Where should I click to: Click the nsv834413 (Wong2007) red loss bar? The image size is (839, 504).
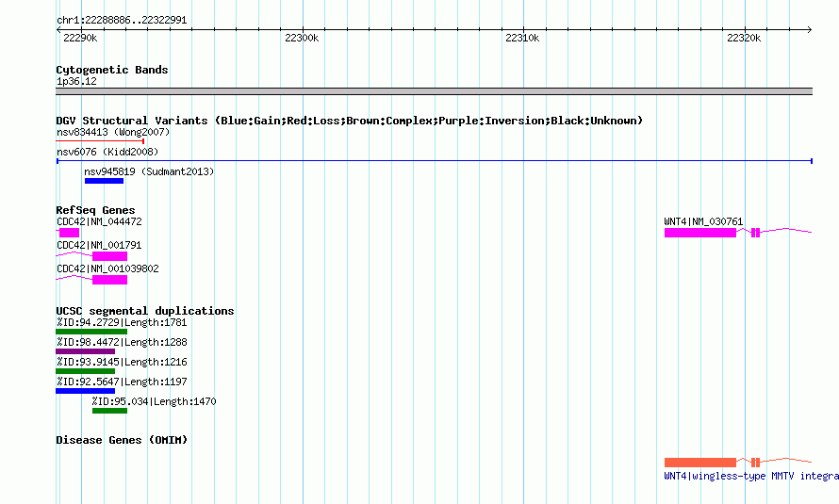click(x=100, y=141)
